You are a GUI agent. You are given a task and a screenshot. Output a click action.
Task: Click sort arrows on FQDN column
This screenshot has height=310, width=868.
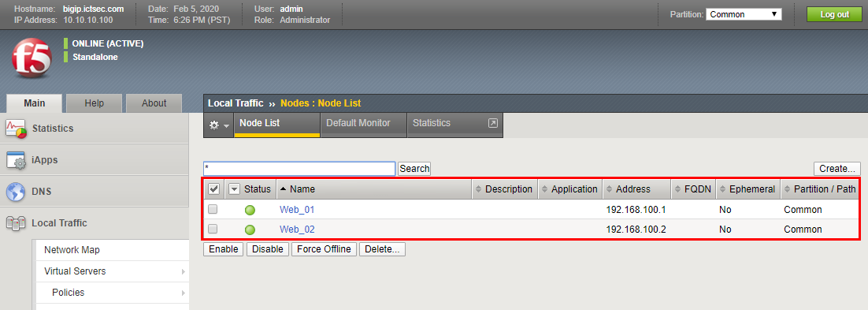[x=678, y=189]
